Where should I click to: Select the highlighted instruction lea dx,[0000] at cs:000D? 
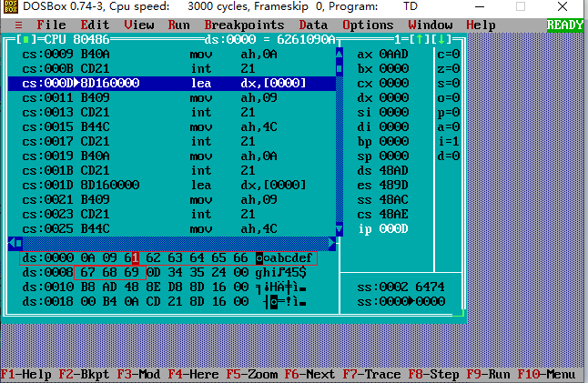click(172, 83)
